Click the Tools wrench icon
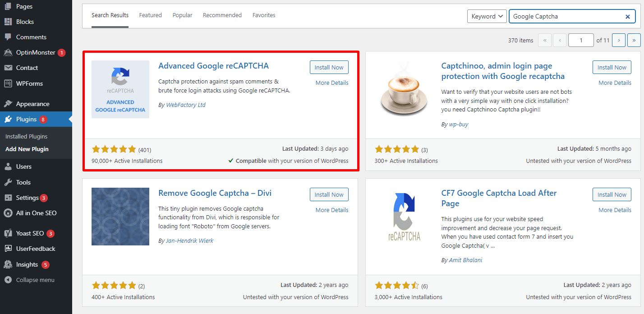The height and width of the screenshot is (314, 644). pos(8,182)
